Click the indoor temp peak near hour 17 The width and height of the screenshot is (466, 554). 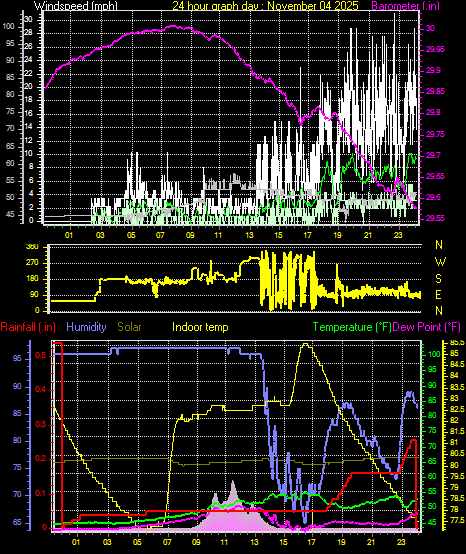click(306, 344)
